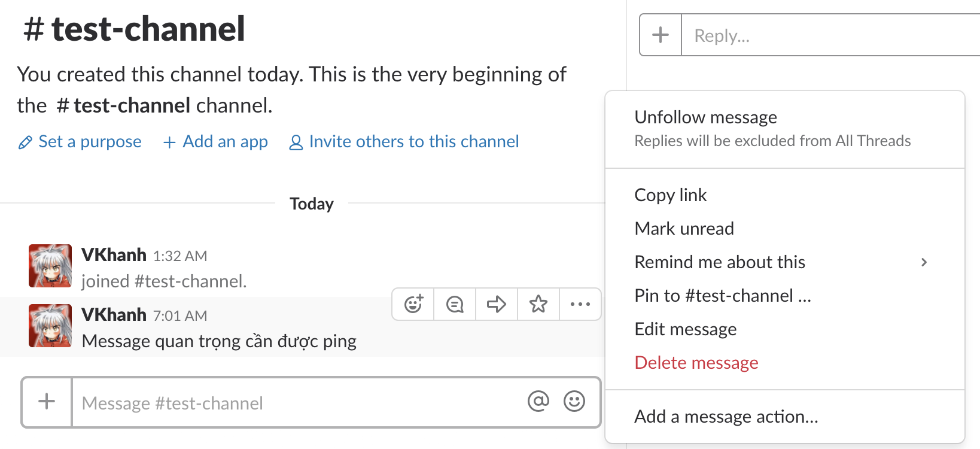This screenshot has height=449, width=980.
Task: Click Delete message in red
Action: pyautogui.click(x=696, y=363)
